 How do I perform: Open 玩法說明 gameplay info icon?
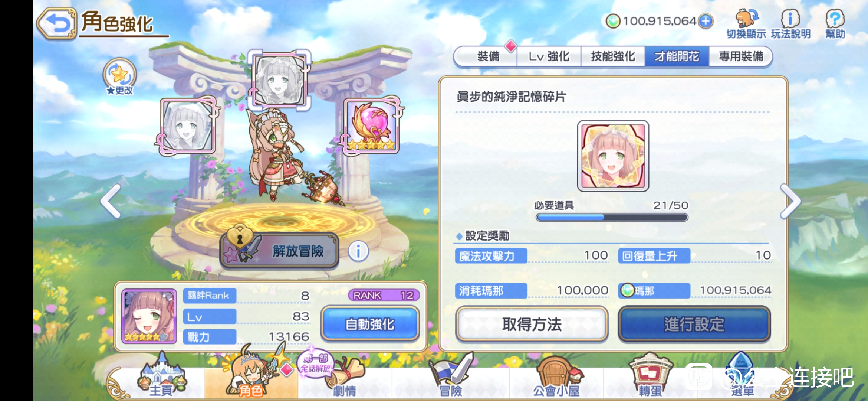pos(790,24)
